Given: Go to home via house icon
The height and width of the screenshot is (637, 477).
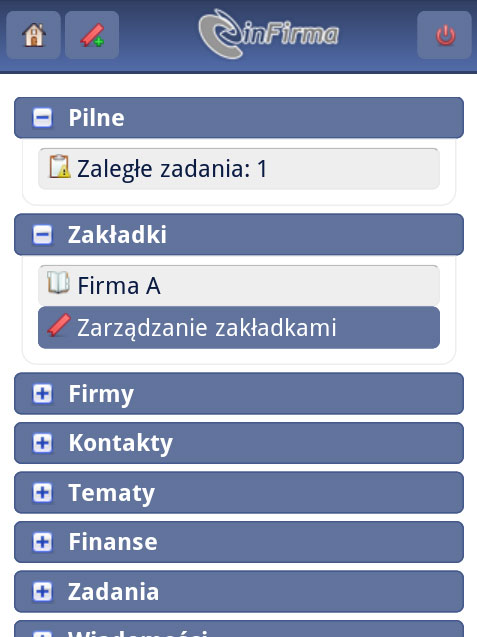Looking at the screenshot, I should (34, 35).
